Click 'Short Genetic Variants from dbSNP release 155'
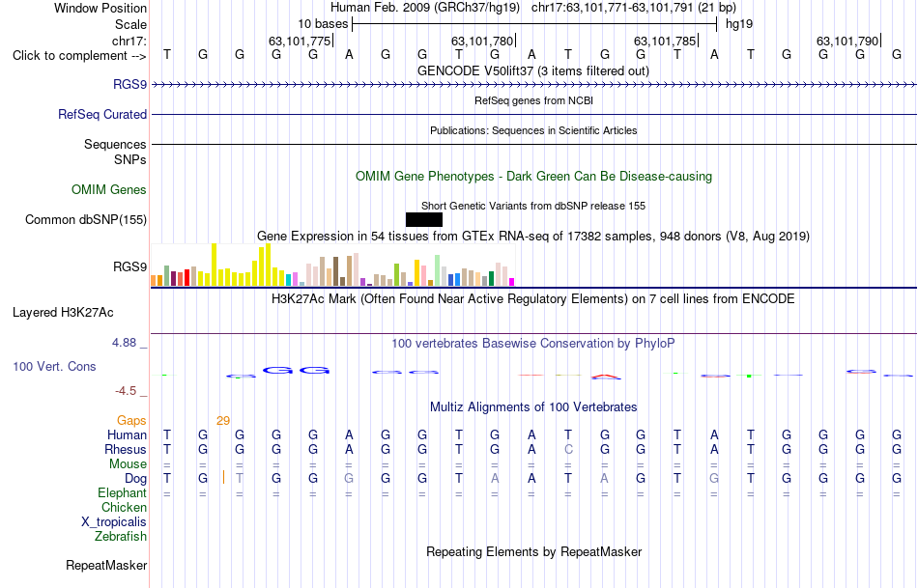Viewport: 918px width, 588px height. [x=533, y=206]
